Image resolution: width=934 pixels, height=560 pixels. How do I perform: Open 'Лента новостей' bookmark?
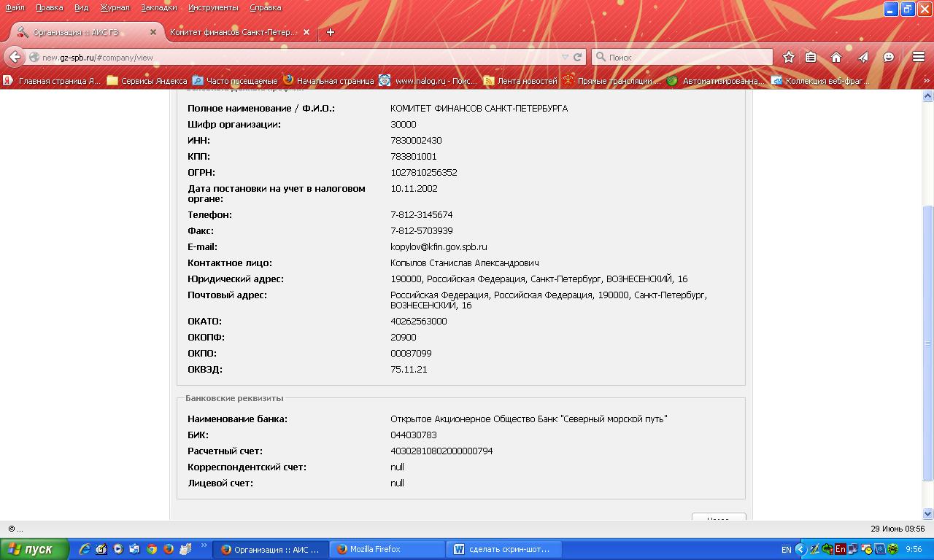click(x=520, y=81)
